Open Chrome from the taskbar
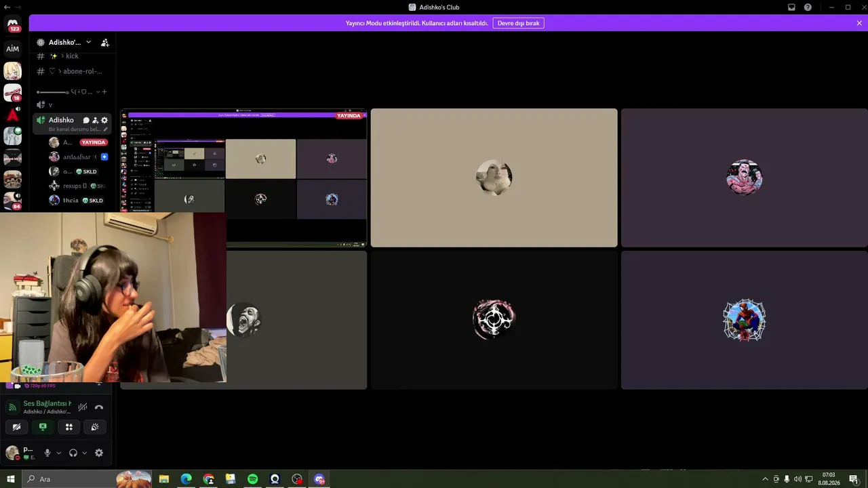Image resolution: width=868 pixels, height=488 pixels. 208,479
